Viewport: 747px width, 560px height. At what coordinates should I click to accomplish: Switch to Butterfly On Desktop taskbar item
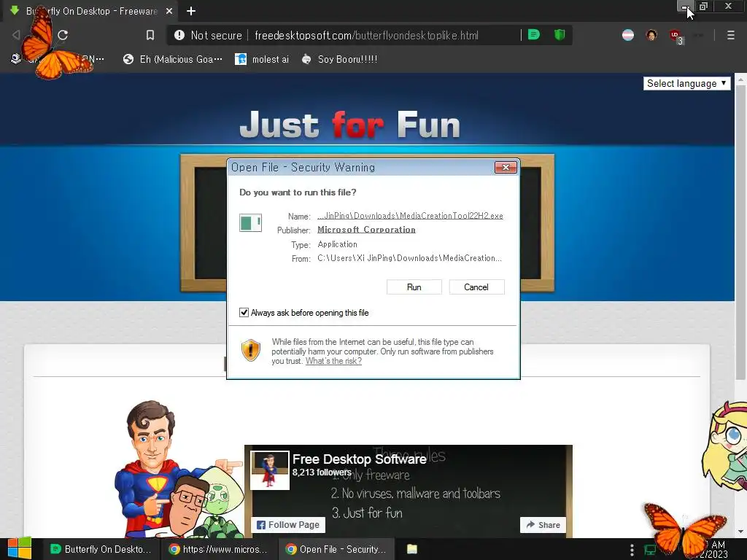pos(101,549)
